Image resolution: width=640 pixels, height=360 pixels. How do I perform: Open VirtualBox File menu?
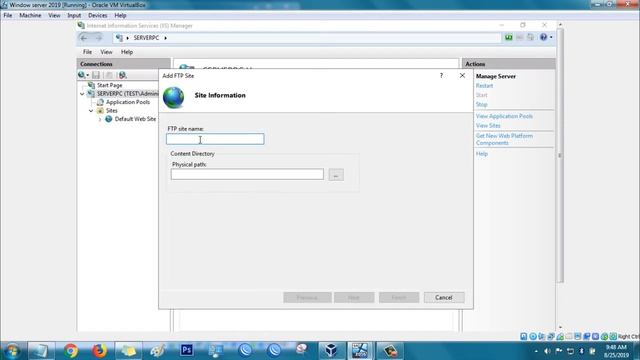(8, 16)
